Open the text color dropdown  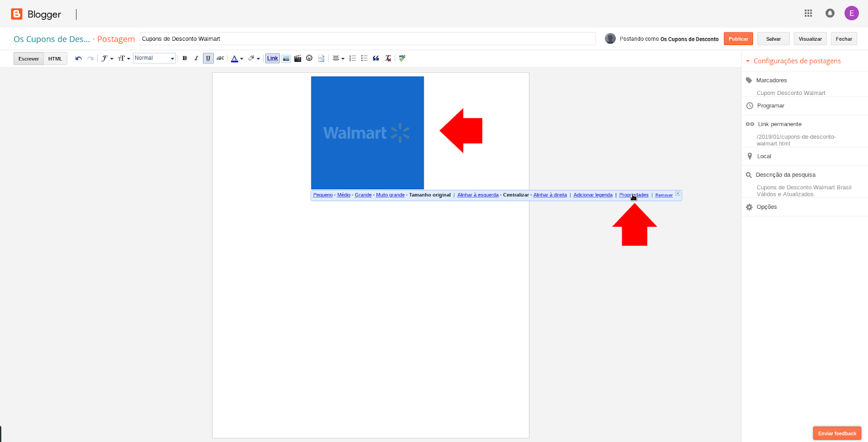tap(237, 59)
